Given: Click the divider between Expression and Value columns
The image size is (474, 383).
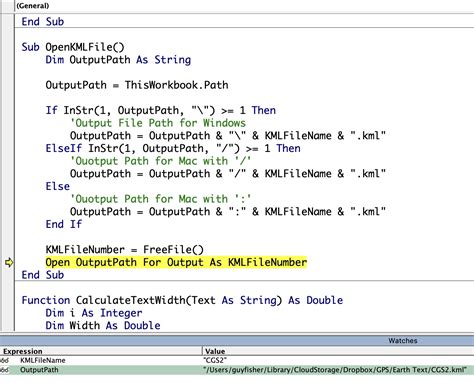Looking at the screenshot, I should pyautogui.click(x=202, y=351).
